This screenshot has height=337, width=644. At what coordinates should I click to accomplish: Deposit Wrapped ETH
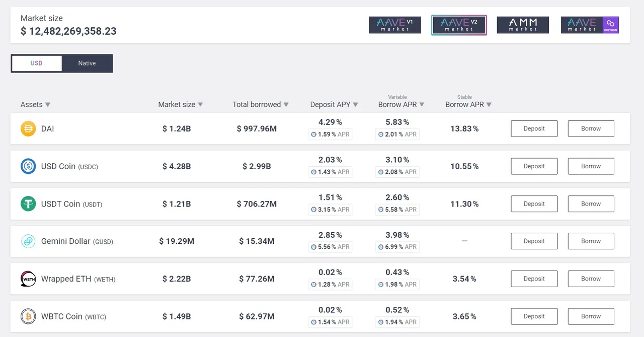(534, 279)
